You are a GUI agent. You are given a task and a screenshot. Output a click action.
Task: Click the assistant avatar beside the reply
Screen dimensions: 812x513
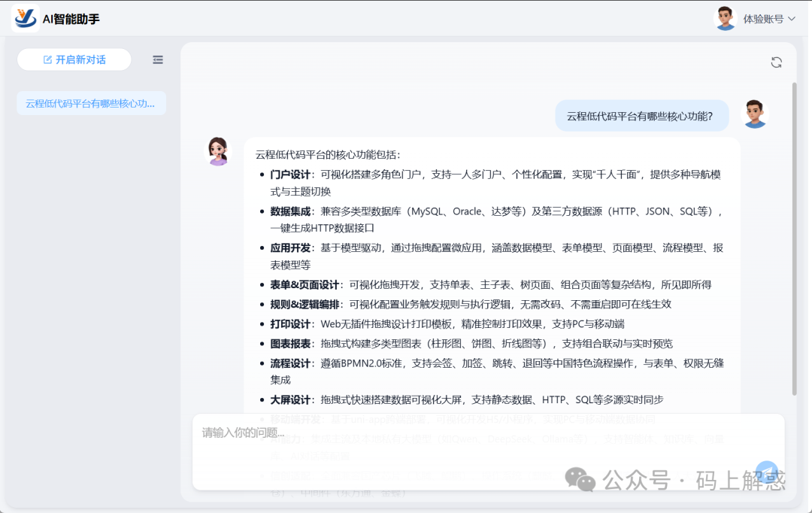[x=217, y=151]
